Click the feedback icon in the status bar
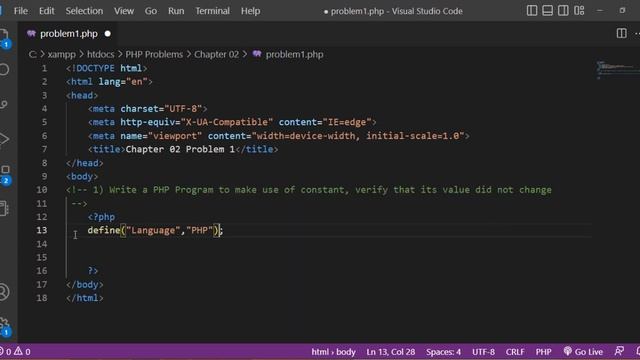Screen dimensions: 640x360 [619, 351]
